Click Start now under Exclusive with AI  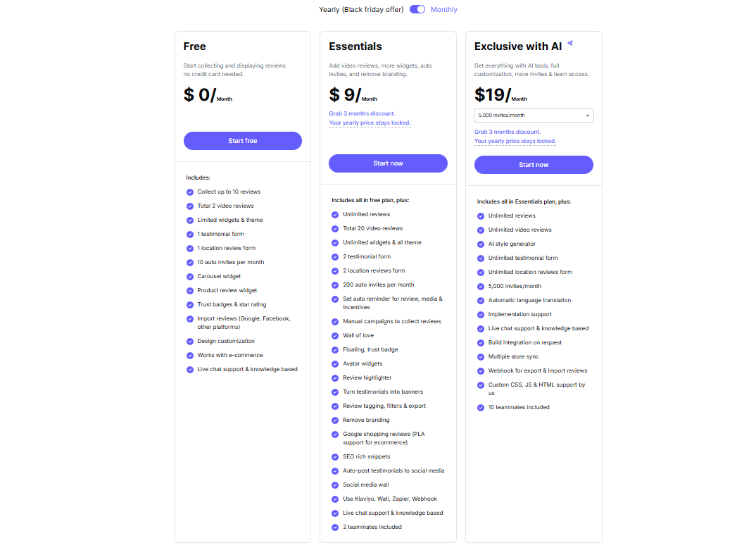pos(534,165)
